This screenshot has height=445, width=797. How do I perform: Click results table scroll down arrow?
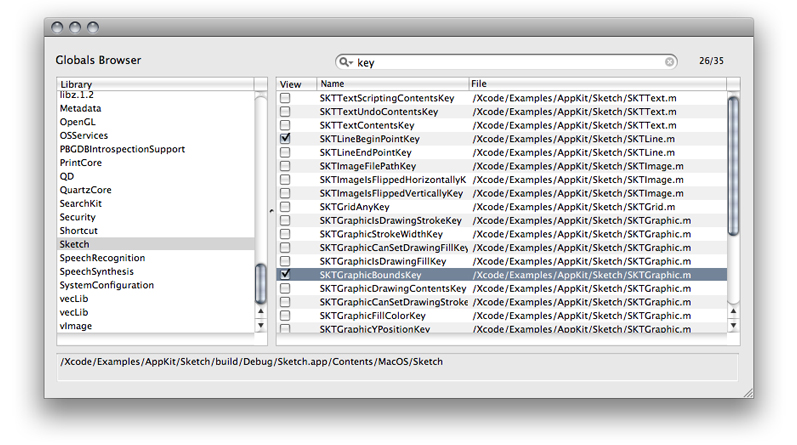[x=733, y=325]
